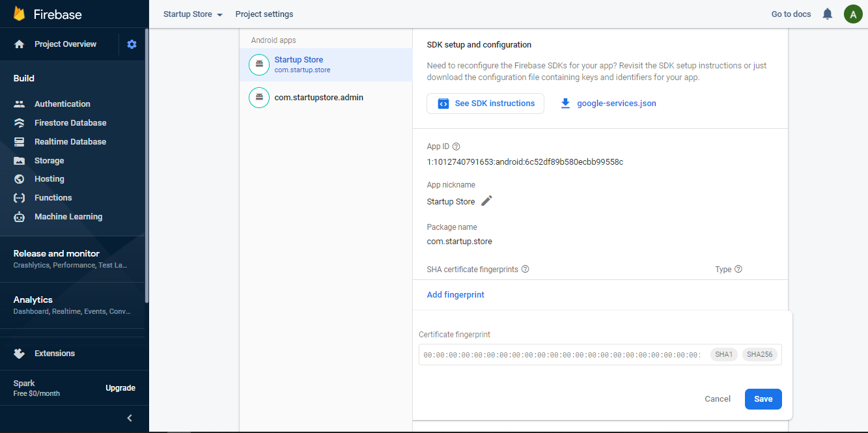
Task: Select Startup Store com.startup.store app row
Action: click(x=326, y=64)
